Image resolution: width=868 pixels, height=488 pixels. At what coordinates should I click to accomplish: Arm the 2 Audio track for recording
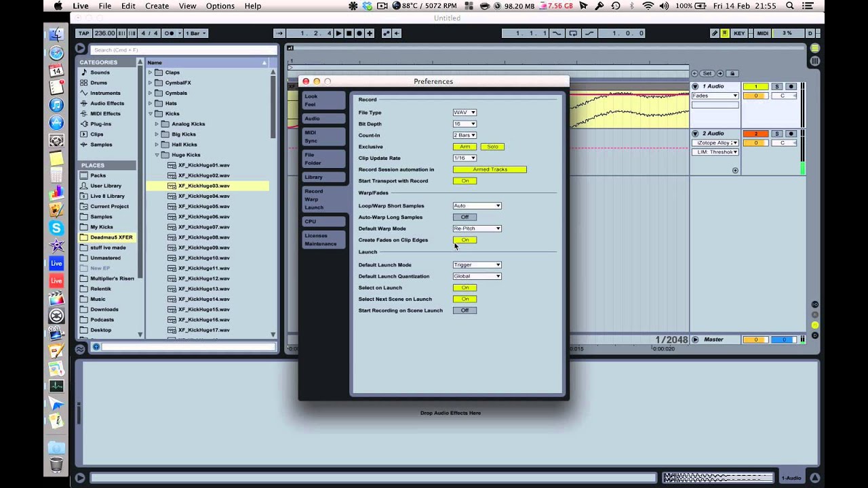791,134
